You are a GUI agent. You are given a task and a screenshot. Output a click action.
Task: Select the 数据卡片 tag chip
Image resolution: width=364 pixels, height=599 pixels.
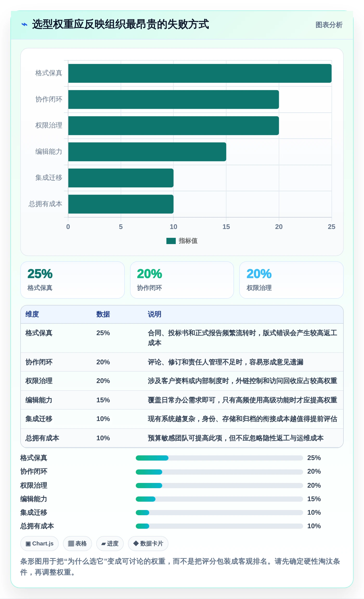pyautogui.click(x=148, y=544)
